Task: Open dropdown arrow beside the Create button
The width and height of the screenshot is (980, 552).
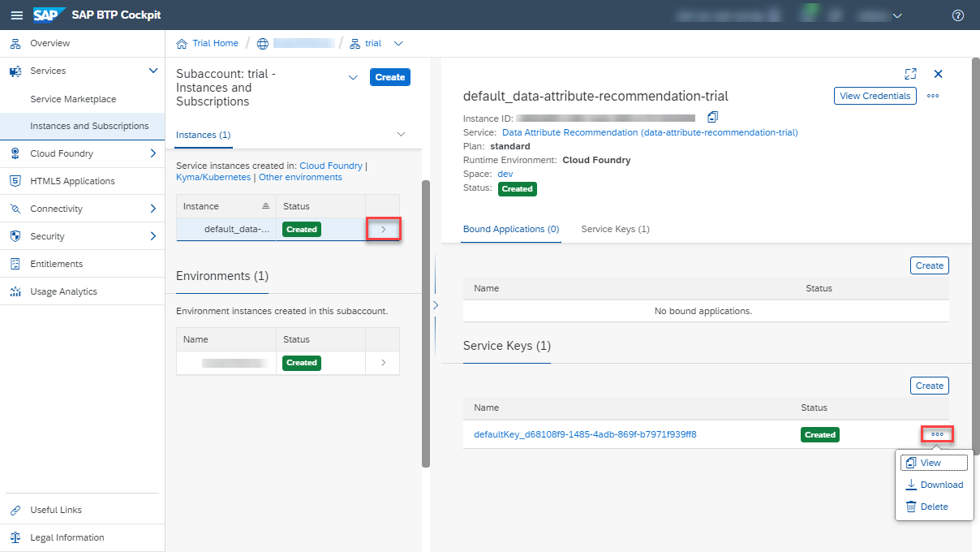Action: 353,78
